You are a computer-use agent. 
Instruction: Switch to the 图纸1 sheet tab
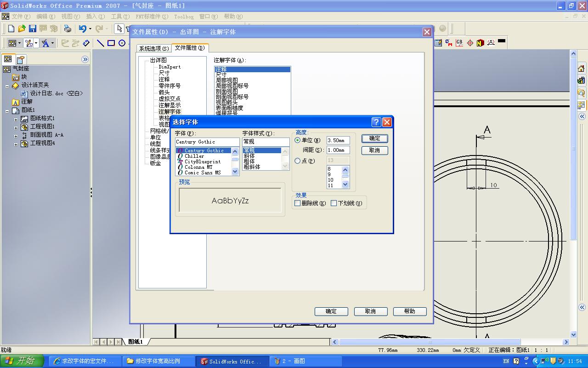click(x=136, y=342)
